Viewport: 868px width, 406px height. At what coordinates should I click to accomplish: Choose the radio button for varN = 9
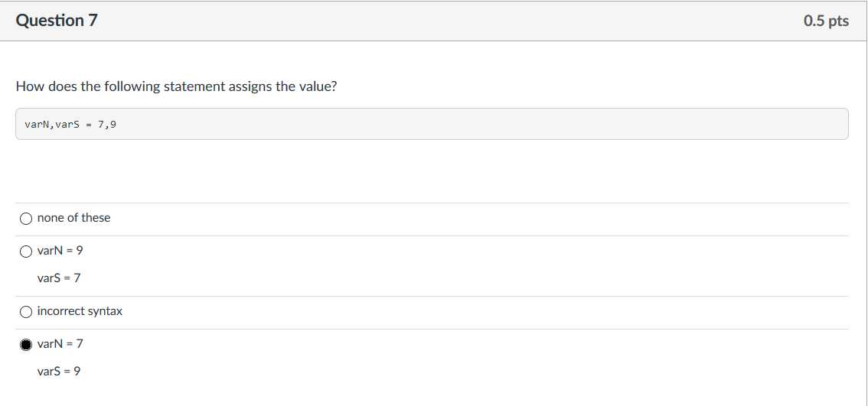coord(26,251)
